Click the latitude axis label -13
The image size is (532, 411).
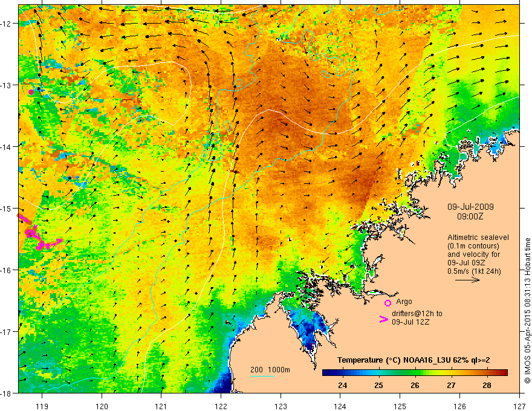pyautogui.click(x=7, y=85)
